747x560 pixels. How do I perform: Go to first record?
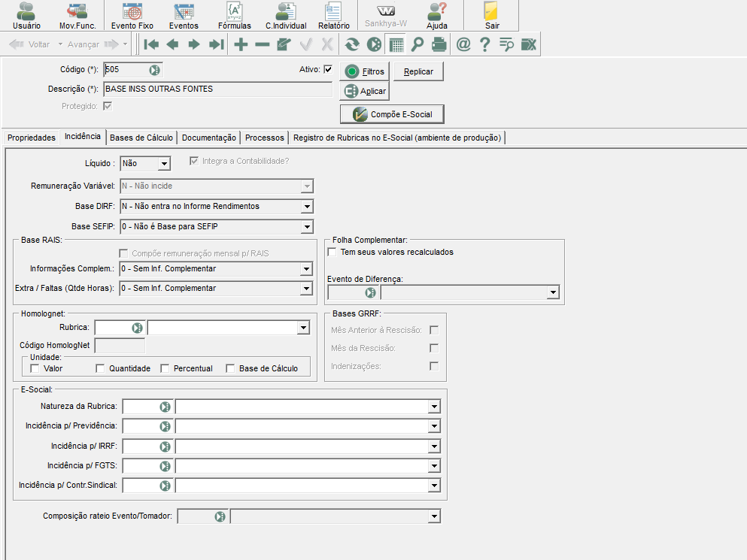tap(151, 44)
